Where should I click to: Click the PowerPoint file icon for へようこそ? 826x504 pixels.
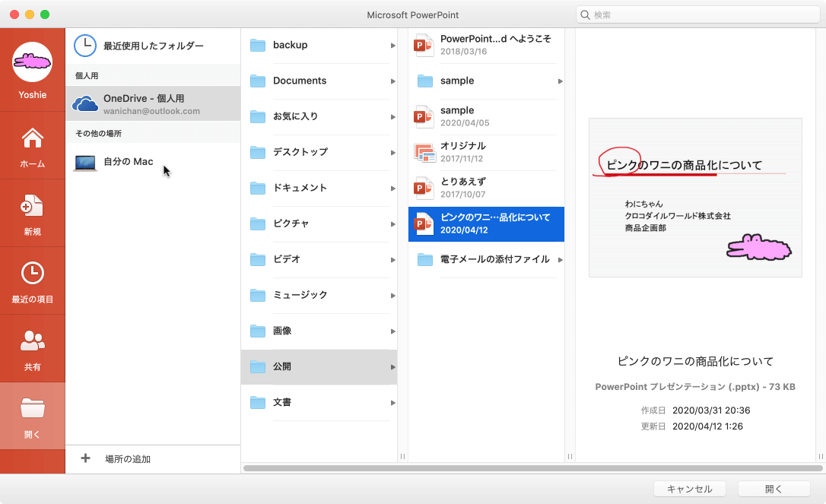point(424,45)
